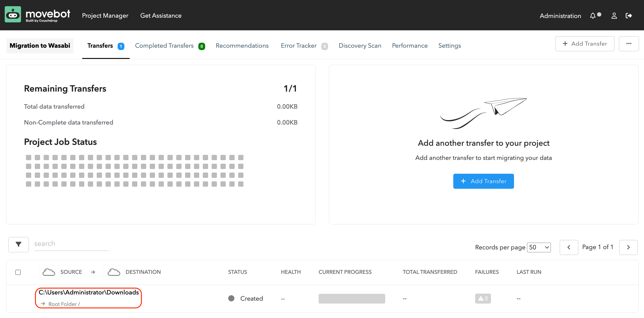Focus the search input field
Image resolution: width=644 pixels, height=318 pixels.
click(x=71, y=244)
